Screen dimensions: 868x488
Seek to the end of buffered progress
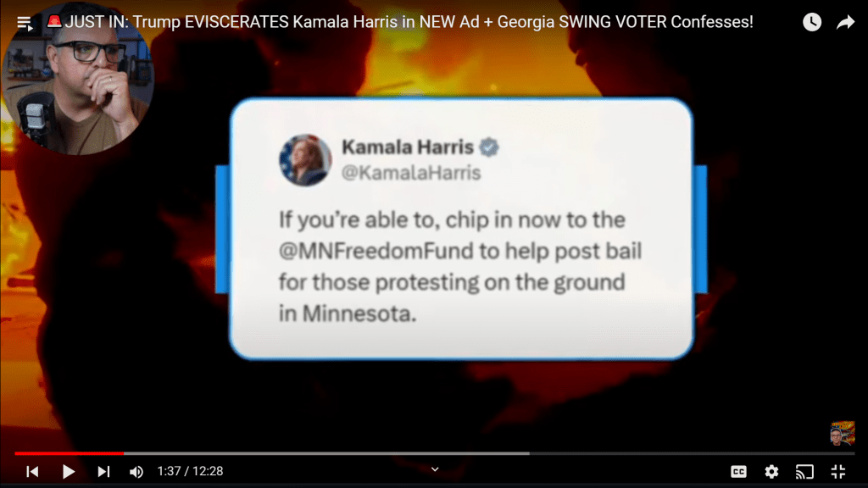(x=528, y=453)
